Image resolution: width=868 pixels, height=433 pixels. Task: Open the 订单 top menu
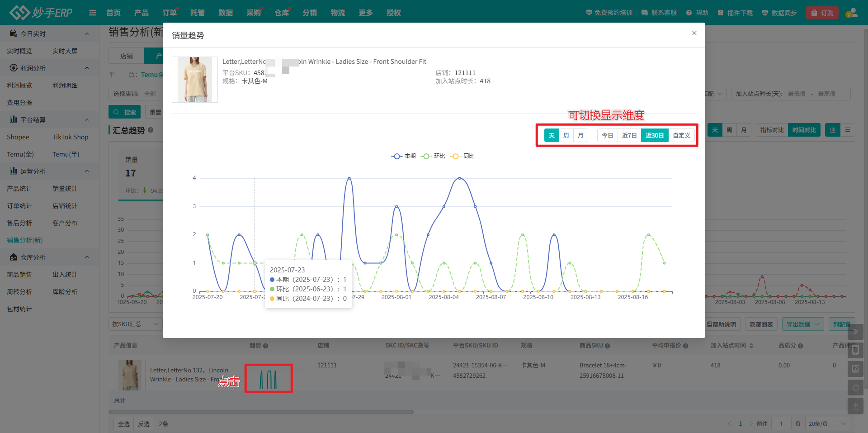tap(170, 13)
